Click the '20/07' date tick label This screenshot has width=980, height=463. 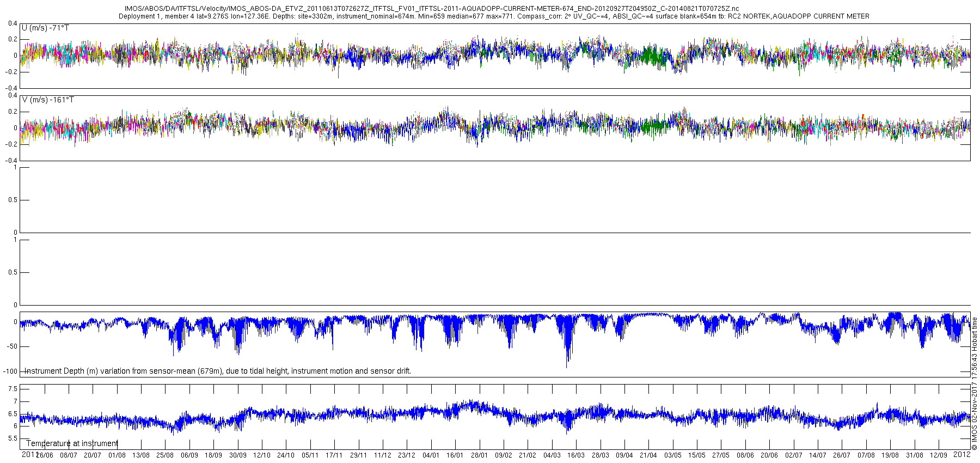(93, 455)
